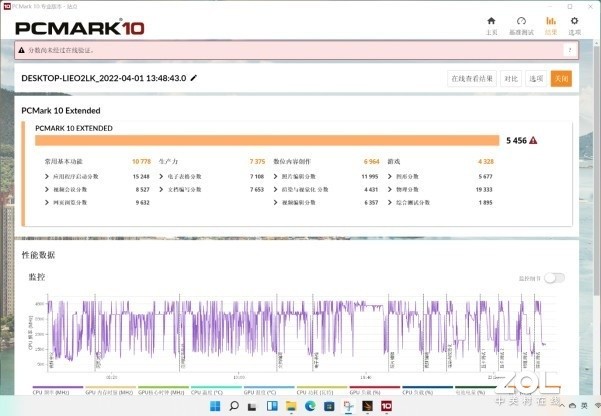This screenshot has width=601, height=416.
Task: Toggle CPU 功耗 legend series
Action: click(322, 391)
